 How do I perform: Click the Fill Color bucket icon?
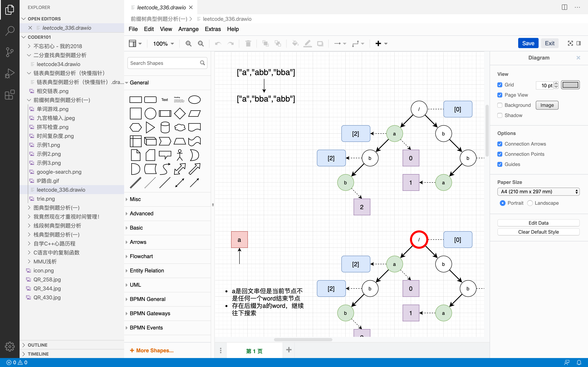coord(295,43)
